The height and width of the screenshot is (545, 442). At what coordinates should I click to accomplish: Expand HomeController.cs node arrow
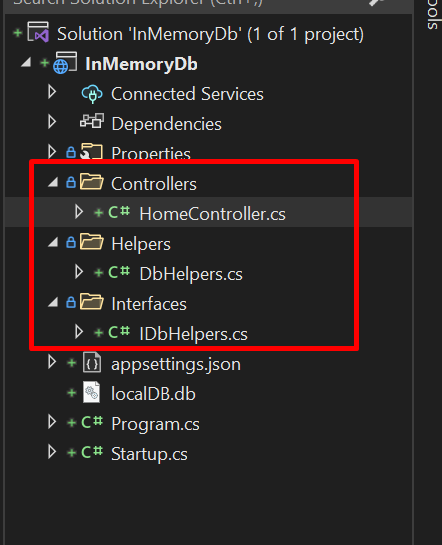click(79, 212)
